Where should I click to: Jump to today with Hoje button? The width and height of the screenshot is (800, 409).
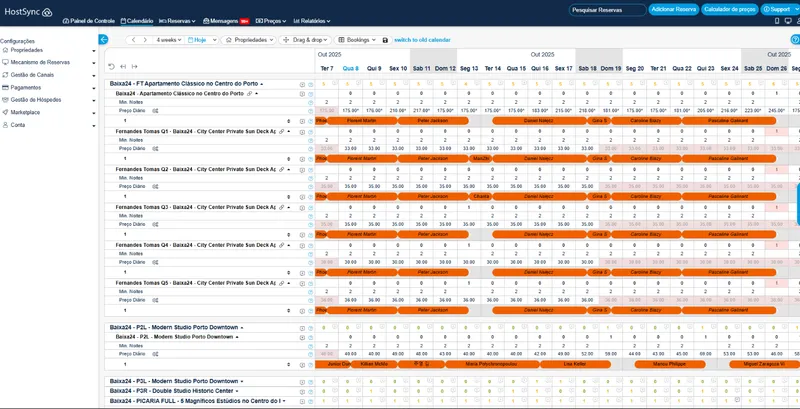[x=196, y=40]
